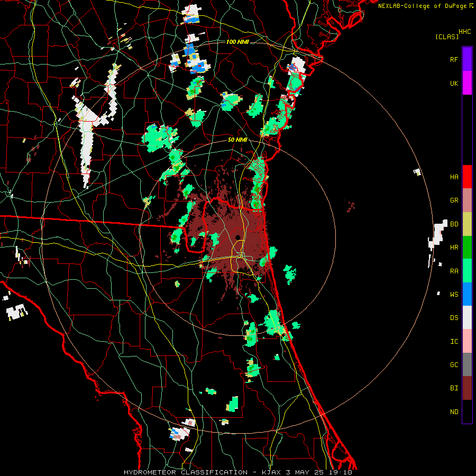Click the BD legend label
This screenshot has width=476, height=476.
454,224
